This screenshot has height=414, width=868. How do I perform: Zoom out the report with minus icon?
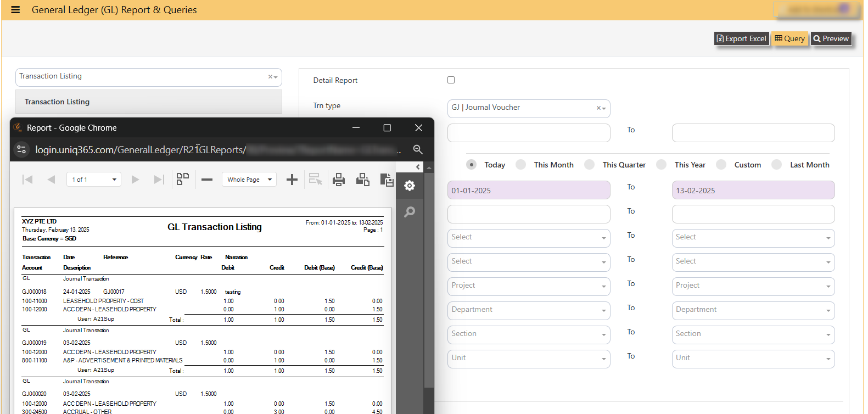pos(207,180)
